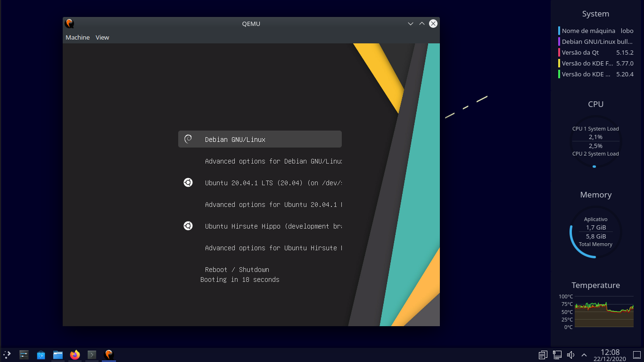Open the Machine menu
644x362 pixels.
click(77, 37)
